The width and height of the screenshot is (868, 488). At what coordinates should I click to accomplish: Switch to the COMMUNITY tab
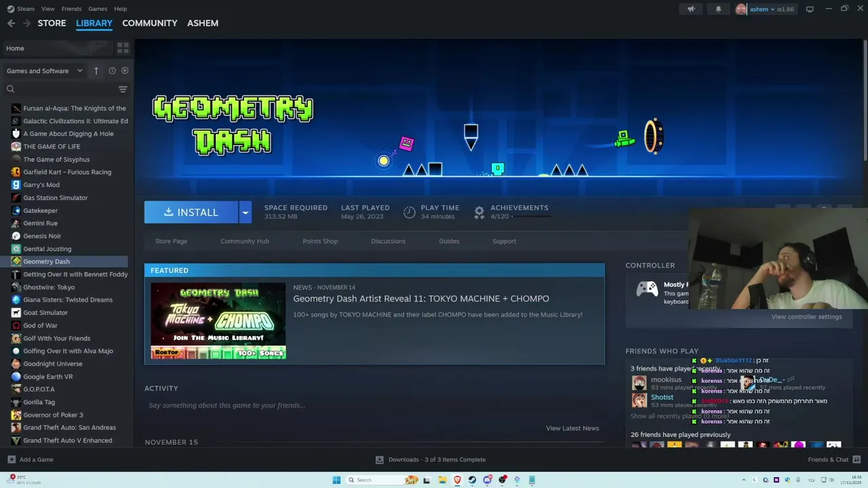point(150,23)
